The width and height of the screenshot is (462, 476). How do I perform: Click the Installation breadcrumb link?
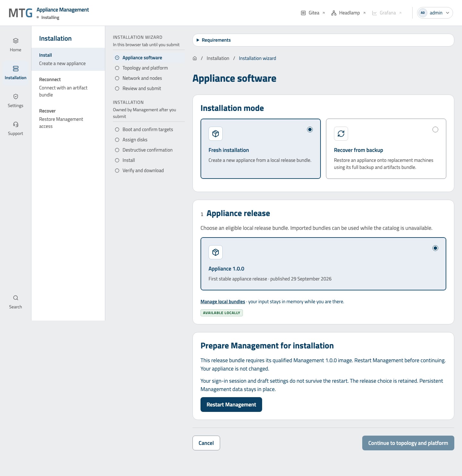[218, 58]
